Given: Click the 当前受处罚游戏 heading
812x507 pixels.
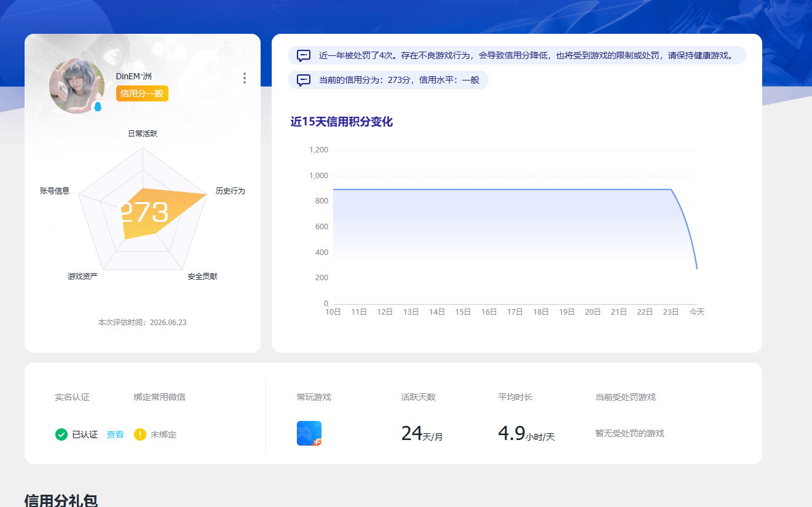Looking at the screenshot, I should pos(625,397).
